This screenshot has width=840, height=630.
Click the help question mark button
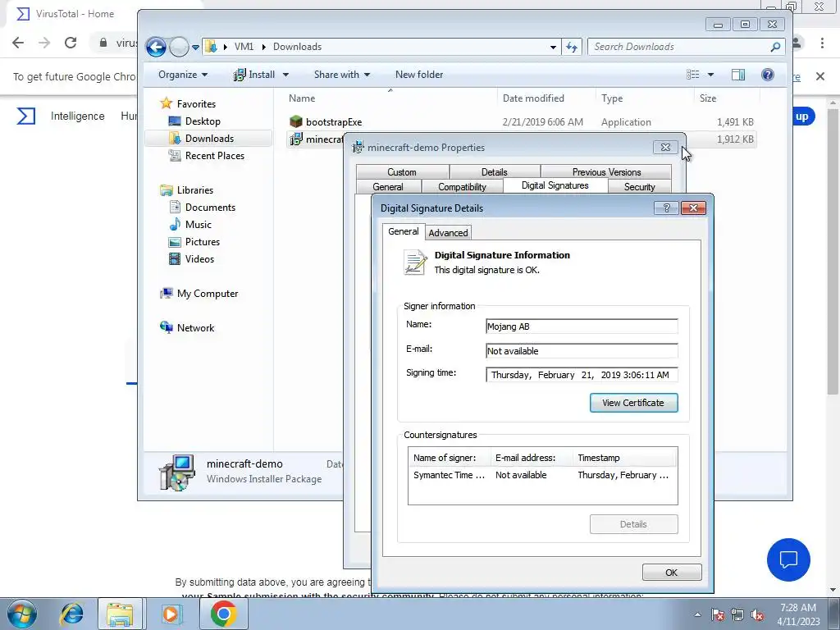tap(666, 208)
